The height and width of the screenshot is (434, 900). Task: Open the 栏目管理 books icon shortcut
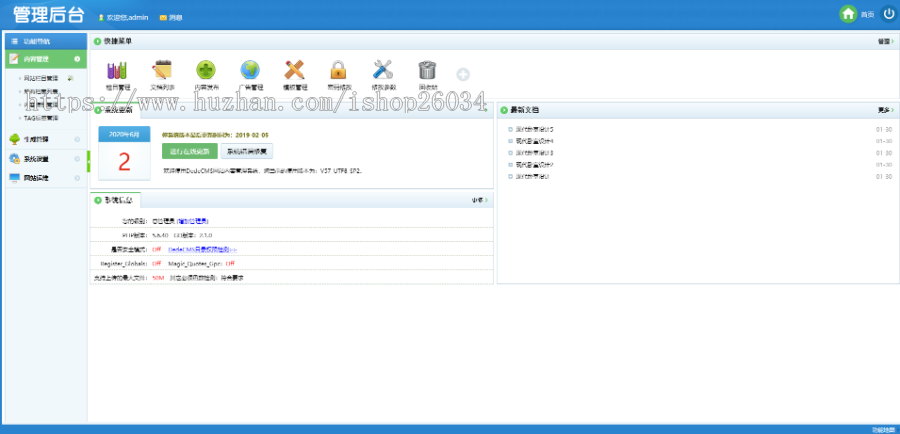pos(118,70)
